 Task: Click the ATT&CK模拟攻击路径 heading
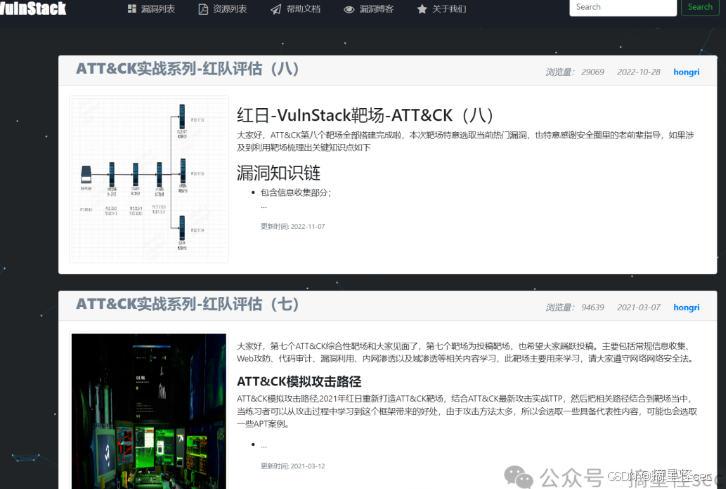tap(299, 382)
